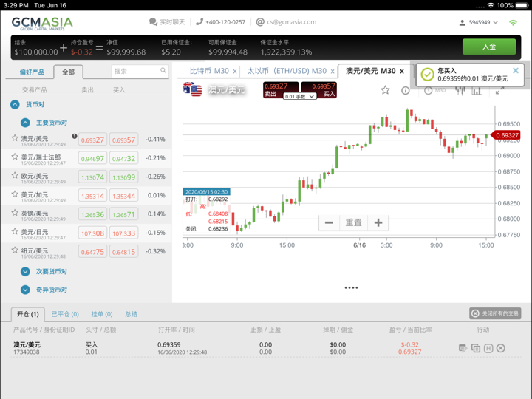Switch to the 已平仓 (0) tab

click(x=64, y=314)
